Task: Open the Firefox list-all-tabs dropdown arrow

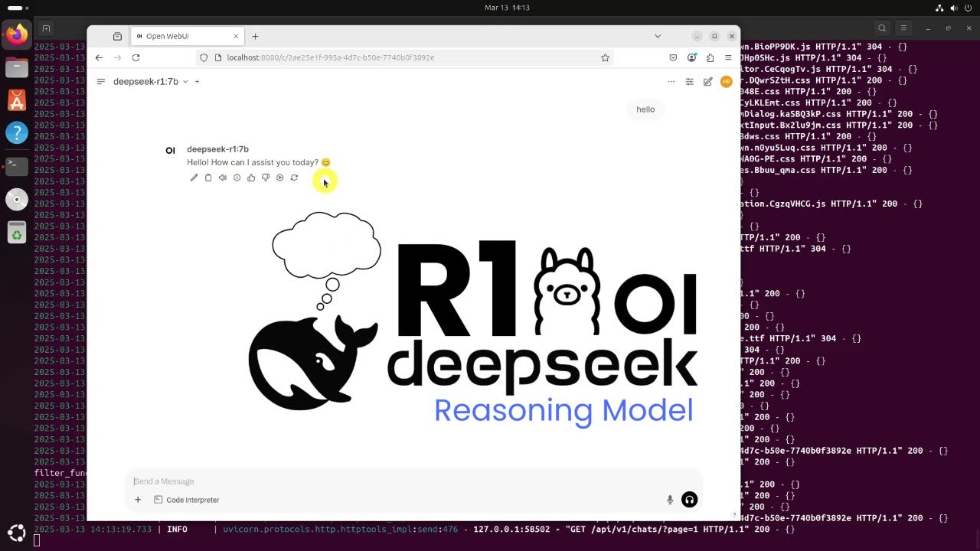Action: tap(657, 36)
